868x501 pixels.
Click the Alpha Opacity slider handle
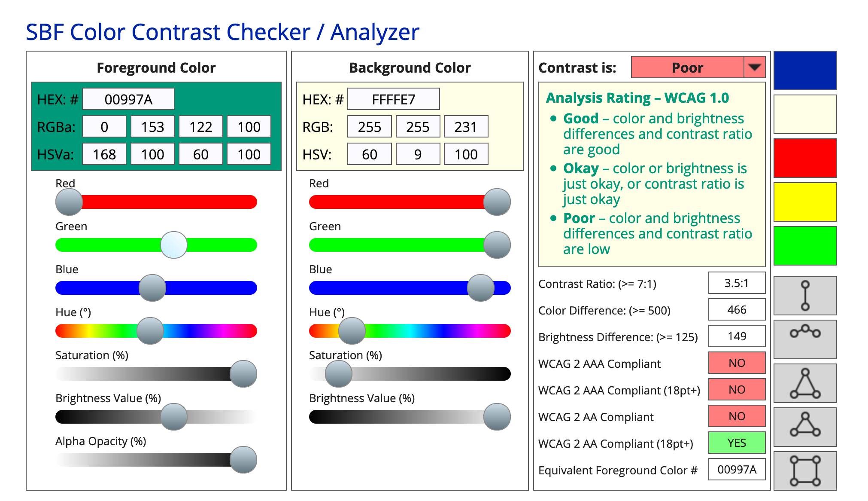click(243, 460)
